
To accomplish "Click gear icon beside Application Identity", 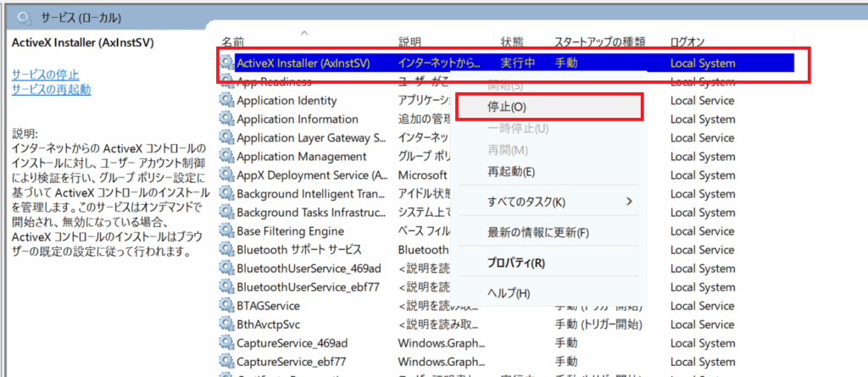I will tap(226, 100).
